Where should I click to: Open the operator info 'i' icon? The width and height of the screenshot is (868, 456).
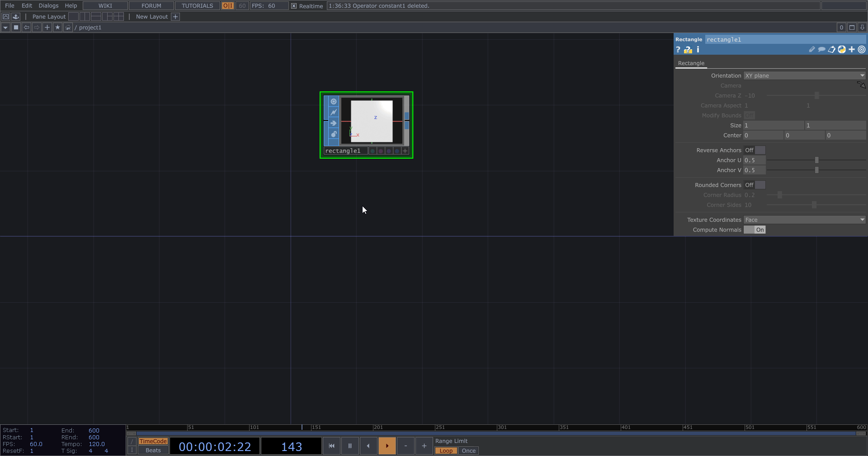point(698,50)
